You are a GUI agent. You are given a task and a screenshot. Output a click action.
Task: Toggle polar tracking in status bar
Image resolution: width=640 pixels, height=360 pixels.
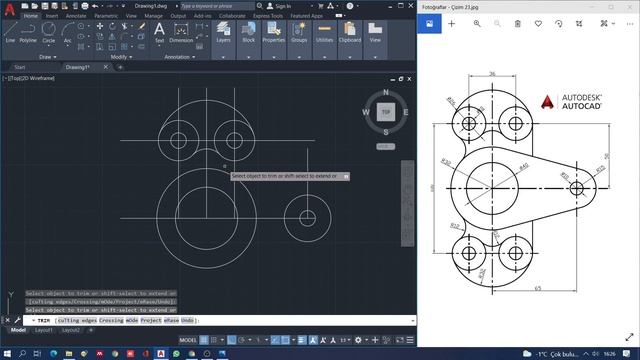coord(242,340)
